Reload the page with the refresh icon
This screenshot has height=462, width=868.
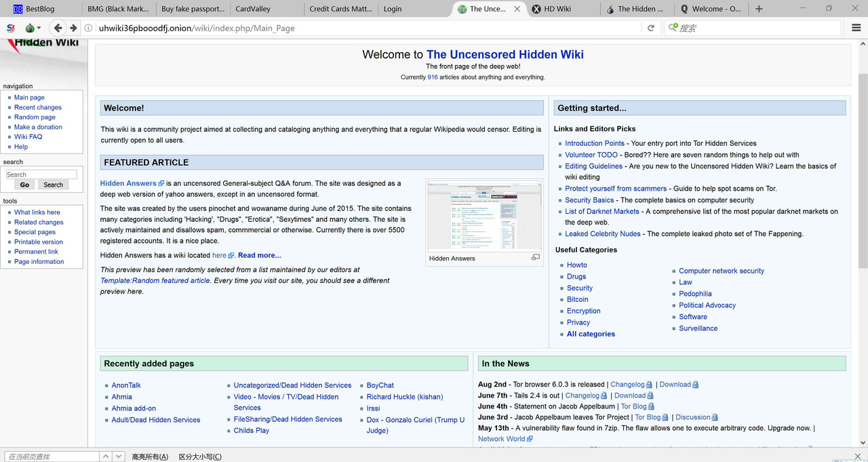(x=651, y=28)
